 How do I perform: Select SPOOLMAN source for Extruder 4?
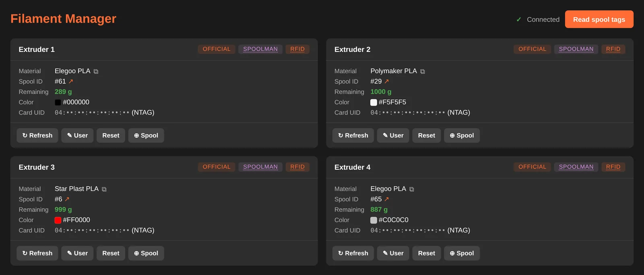coord(576,167)
